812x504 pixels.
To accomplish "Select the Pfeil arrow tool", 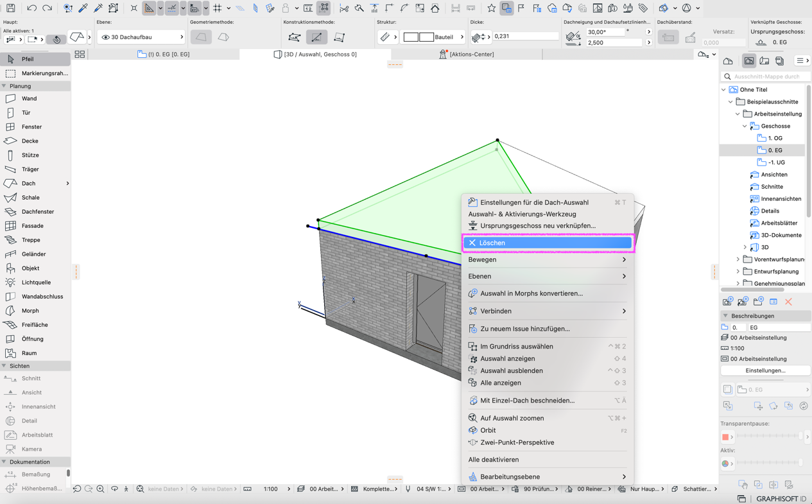I will pyautogui.click(x=35, y=59).
